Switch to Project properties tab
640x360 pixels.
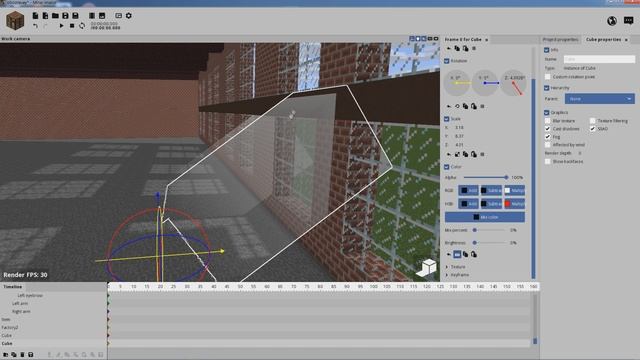pyautogui.click(x=560, y=40)
